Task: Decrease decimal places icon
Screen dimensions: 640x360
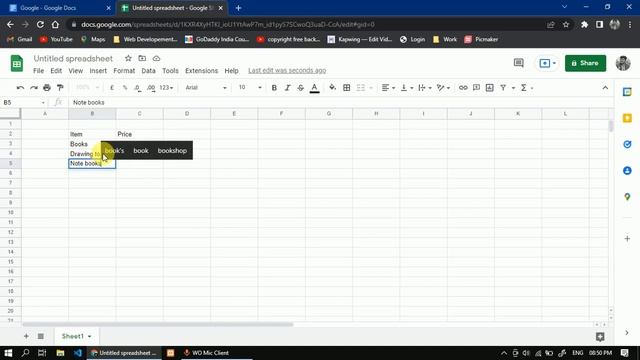Action: click(x=138, y=88)
